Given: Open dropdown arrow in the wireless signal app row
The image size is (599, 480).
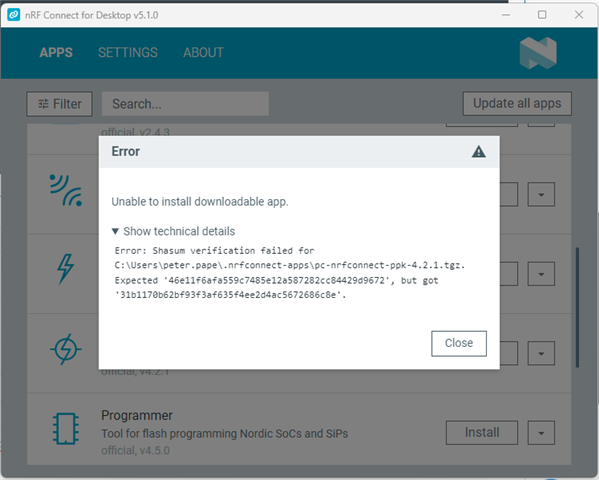Looking at the screenshot, I should pyautogui.click(x=541, y=195).
